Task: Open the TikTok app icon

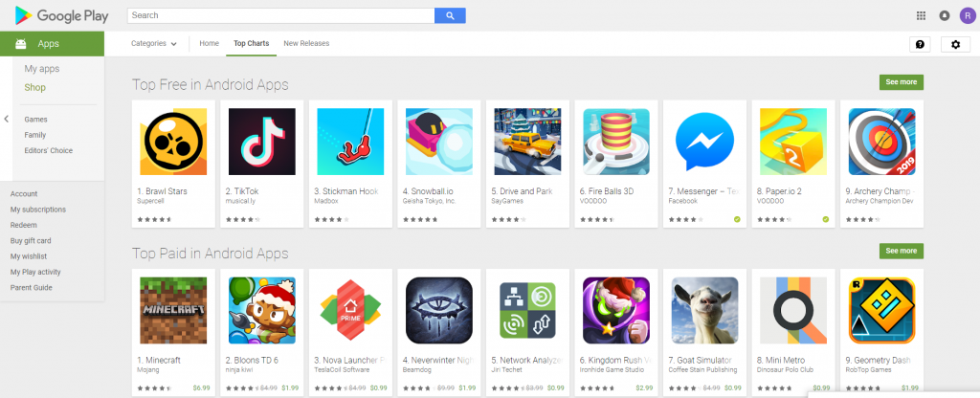Action: click(262, 142)
